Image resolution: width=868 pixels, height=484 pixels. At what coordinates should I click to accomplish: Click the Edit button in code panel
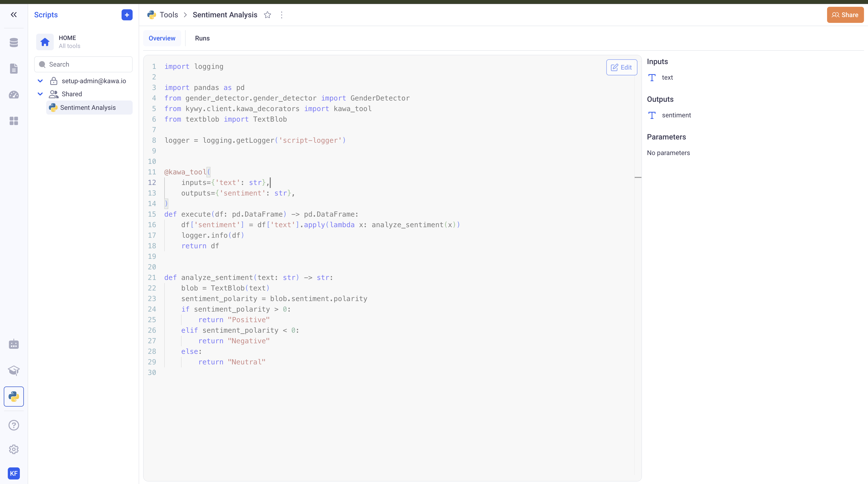click(622, 67)
